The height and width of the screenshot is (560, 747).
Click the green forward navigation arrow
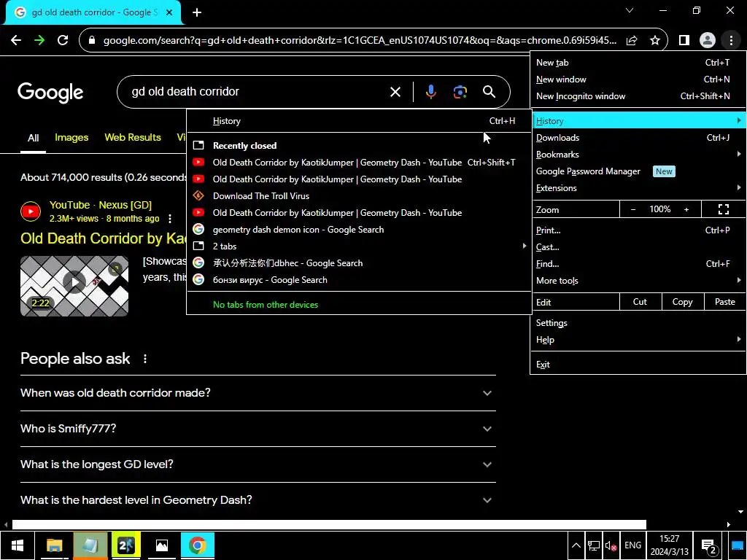(x=39, y=41)
